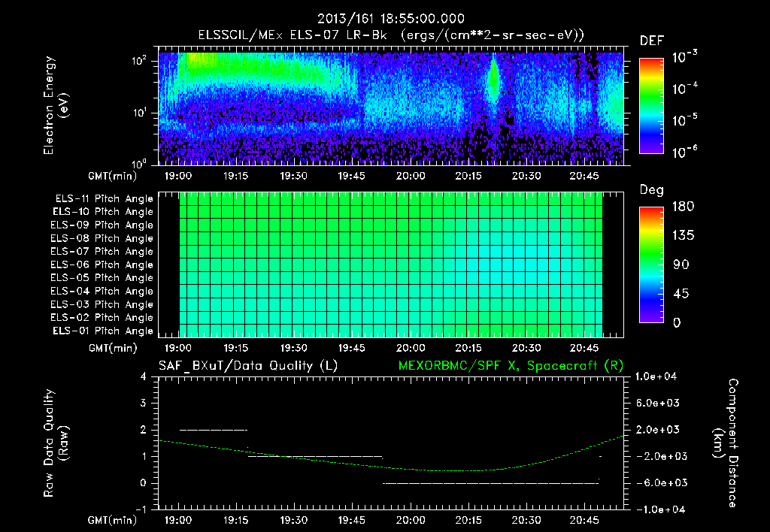Click the DEF color bar legend
This screenshot has width=770, height=532.
(651, 106)
